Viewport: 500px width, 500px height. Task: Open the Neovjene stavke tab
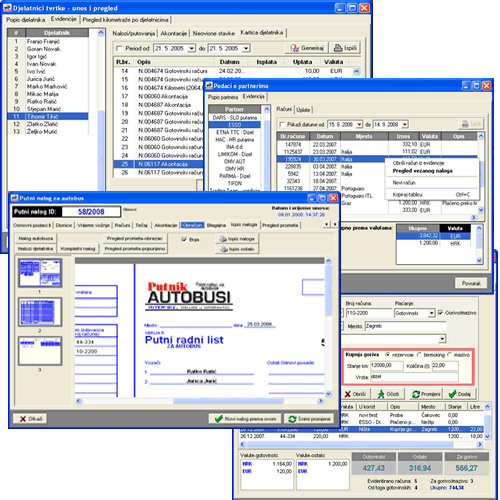coord(213,33)
